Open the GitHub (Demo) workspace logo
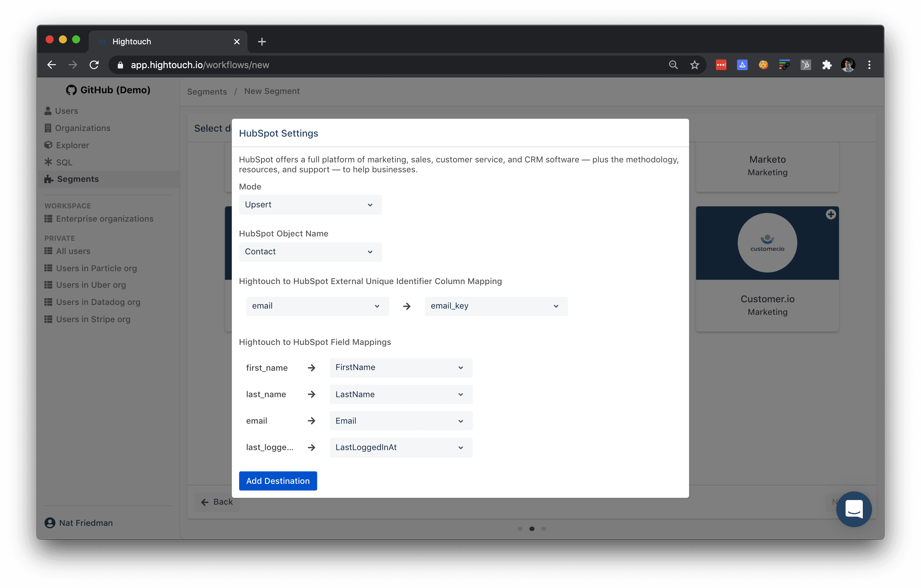This screenshot has width=921, height=588. tap(71, 90)
